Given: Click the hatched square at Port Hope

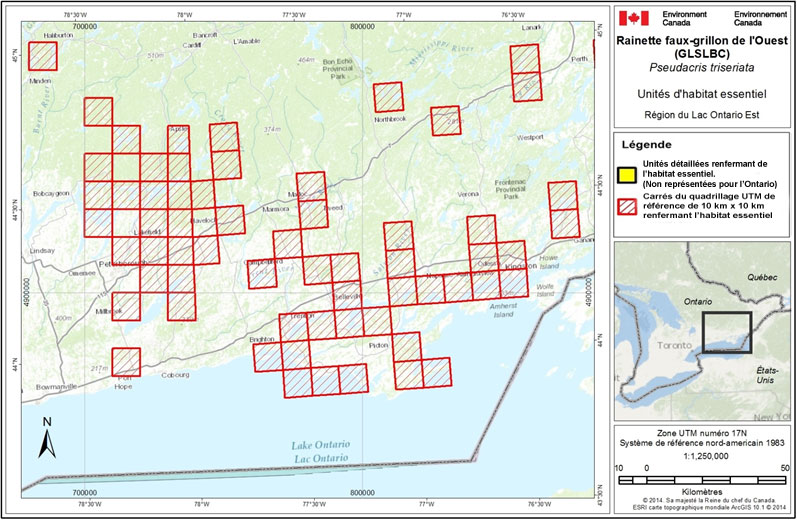Looking at the screenshot, I should coord(126,361).
